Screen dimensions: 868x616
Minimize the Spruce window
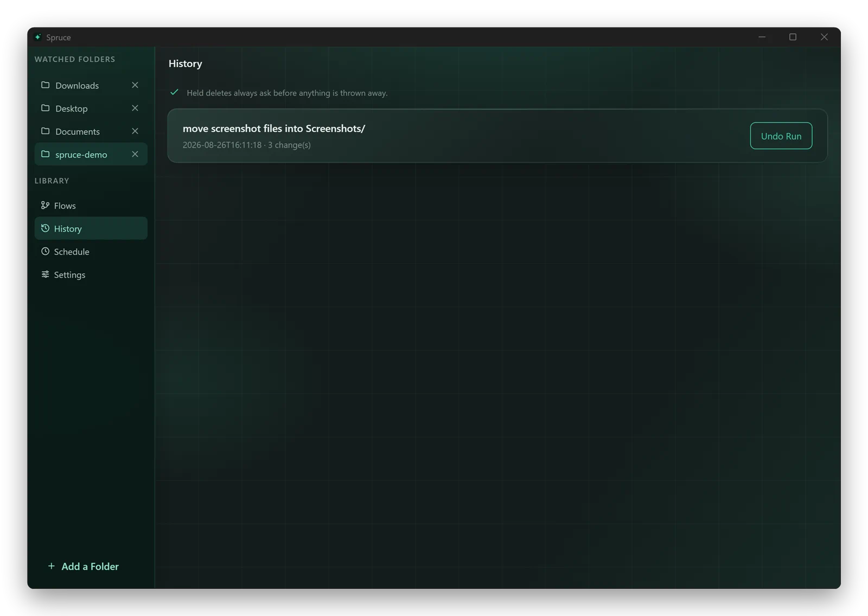762,37
